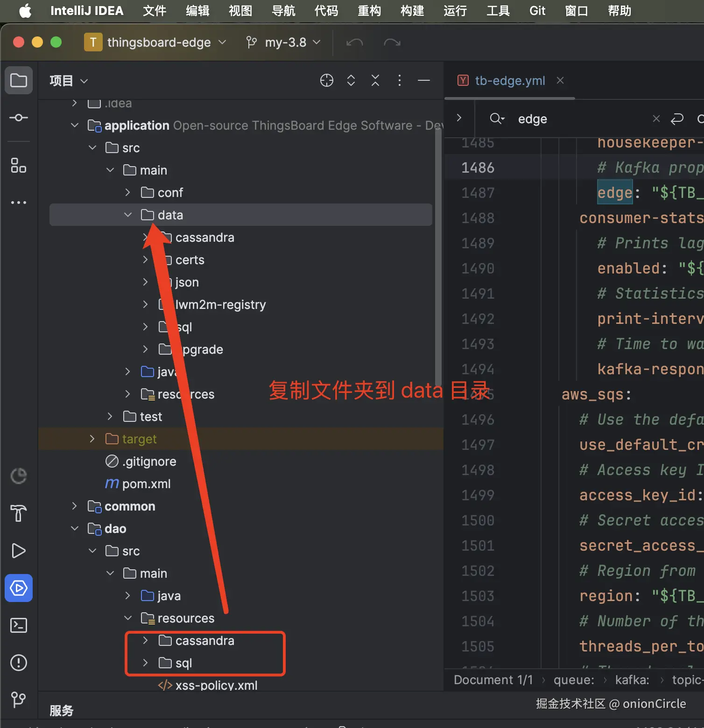Open the 帮助 menu
Viewport: 704px width, 728px height.
click(620, 11)
